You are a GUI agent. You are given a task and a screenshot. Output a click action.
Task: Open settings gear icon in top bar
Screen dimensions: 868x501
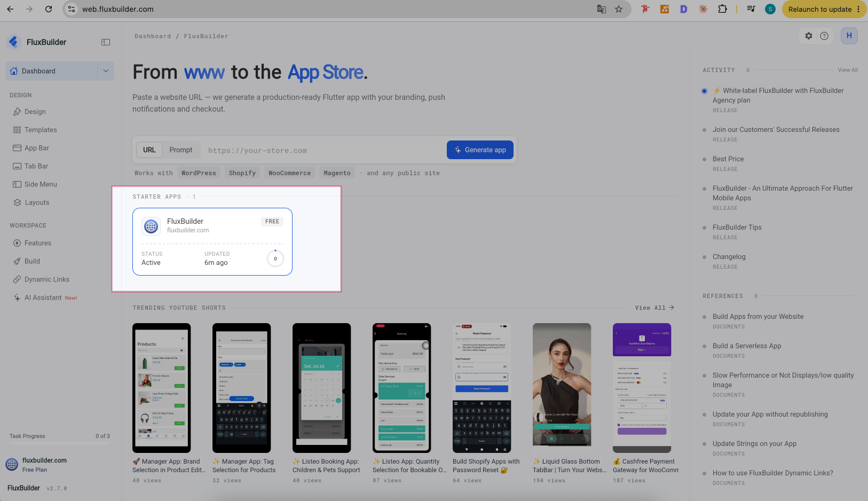[809, 36]
